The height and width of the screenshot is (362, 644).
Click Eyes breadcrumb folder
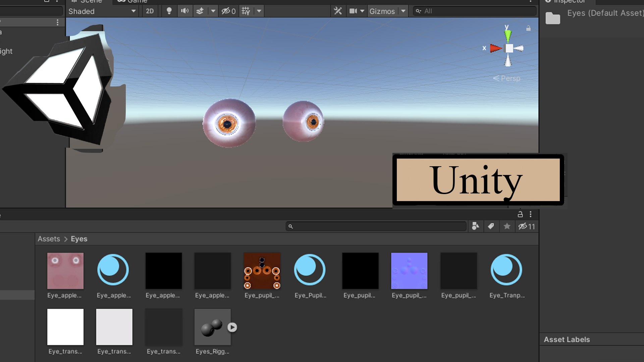point(79,239)
